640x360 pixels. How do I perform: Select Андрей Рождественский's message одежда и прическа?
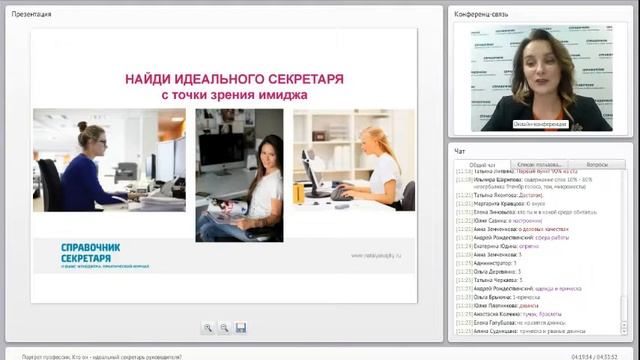click(519, 289)
